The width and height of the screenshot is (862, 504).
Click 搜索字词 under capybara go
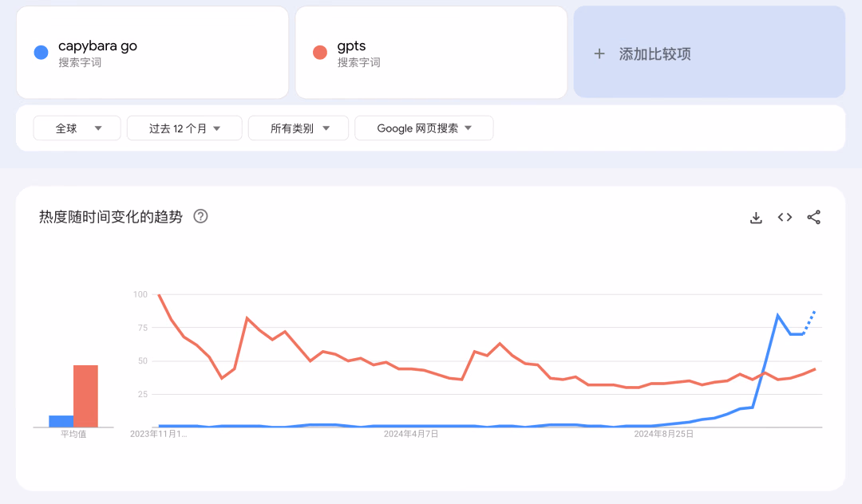coord(80,62)
